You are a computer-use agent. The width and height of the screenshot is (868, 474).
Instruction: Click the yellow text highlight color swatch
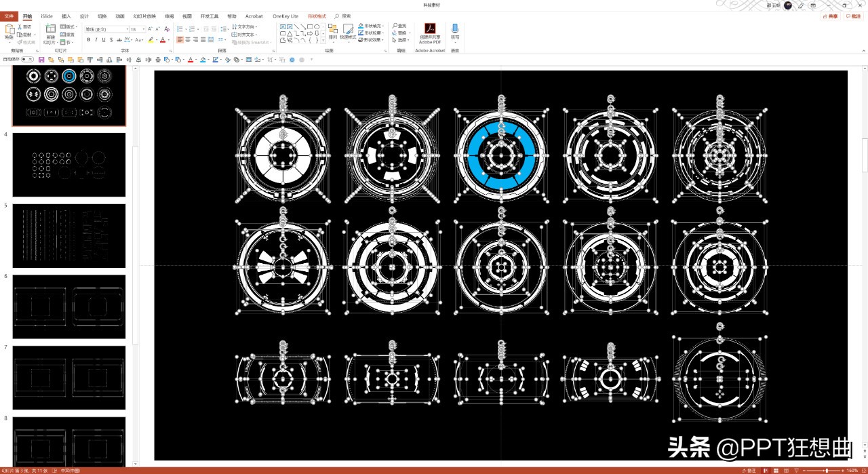coord(151,40)
